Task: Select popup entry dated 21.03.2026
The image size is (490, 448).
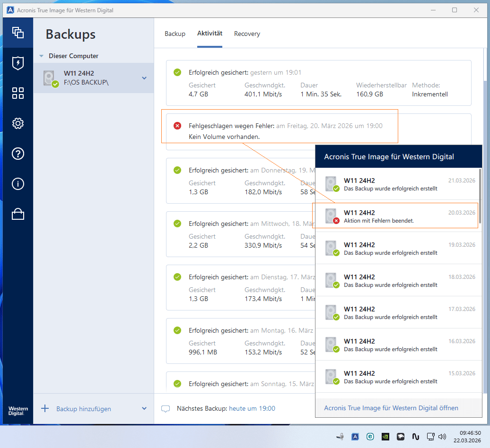Action: pos(397,184)
